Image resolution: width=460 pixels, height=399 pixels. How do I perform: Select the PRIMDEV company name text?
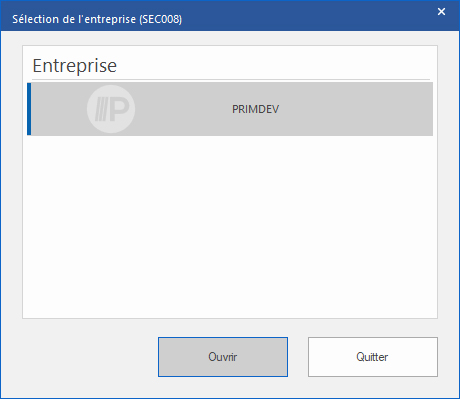click(256, 109)
